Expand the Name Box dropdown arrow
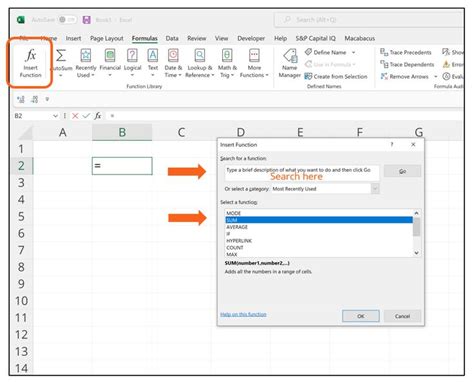Image resolution: width=474 pixels, height=382 pixels. pyautogui.click(x=55, y=116)
